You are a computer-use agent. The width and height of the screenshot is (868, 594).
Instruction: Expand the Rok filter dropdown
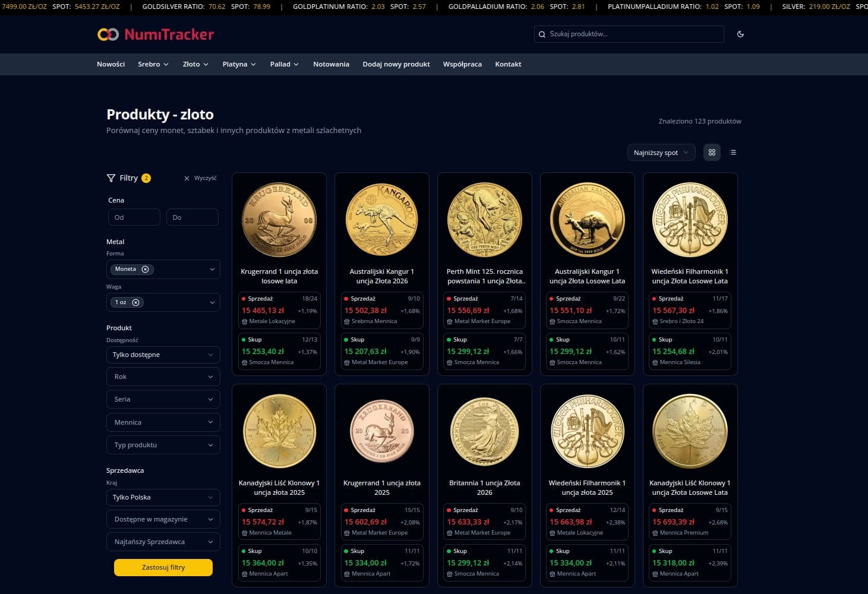(x=163, y=377)
